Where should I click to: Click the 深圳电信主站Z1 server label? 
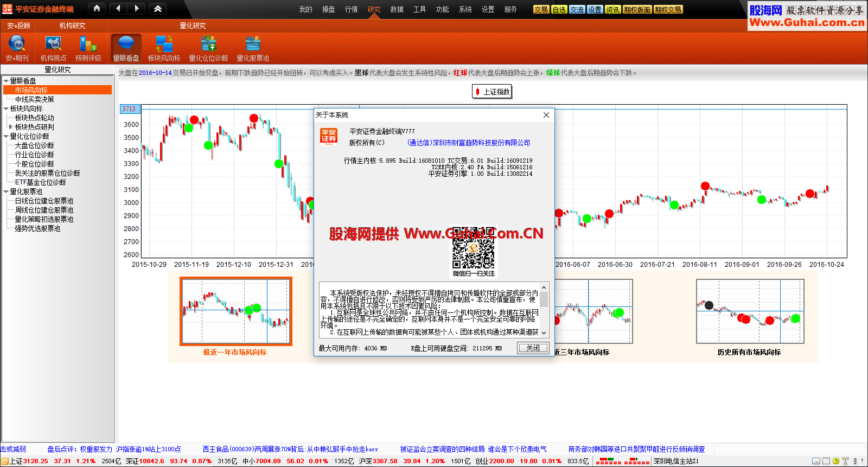coord(676,461)
